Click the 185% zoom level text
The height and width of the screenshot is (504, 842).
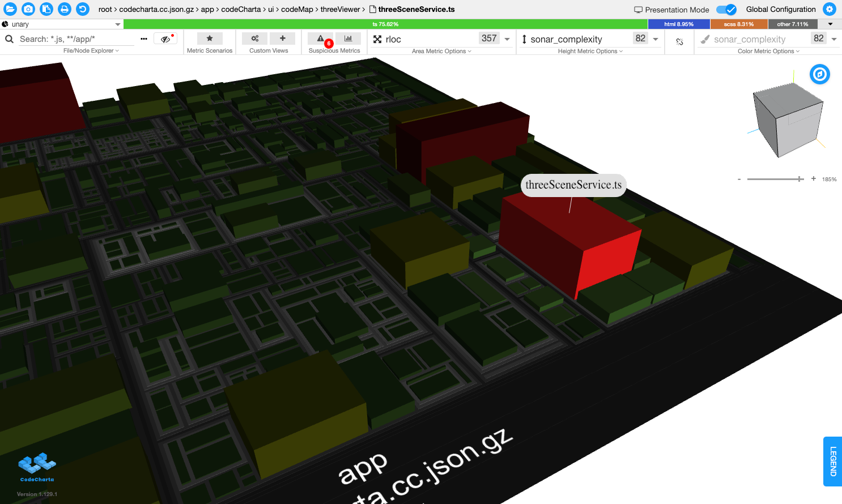click(829, 179)
